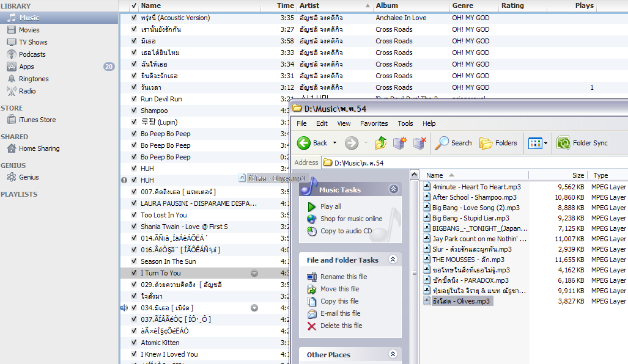The image size is (628, 364).
Task: Click the file icon of Big Bang - Stupid Liar.mp3
Action: point(427,218)
